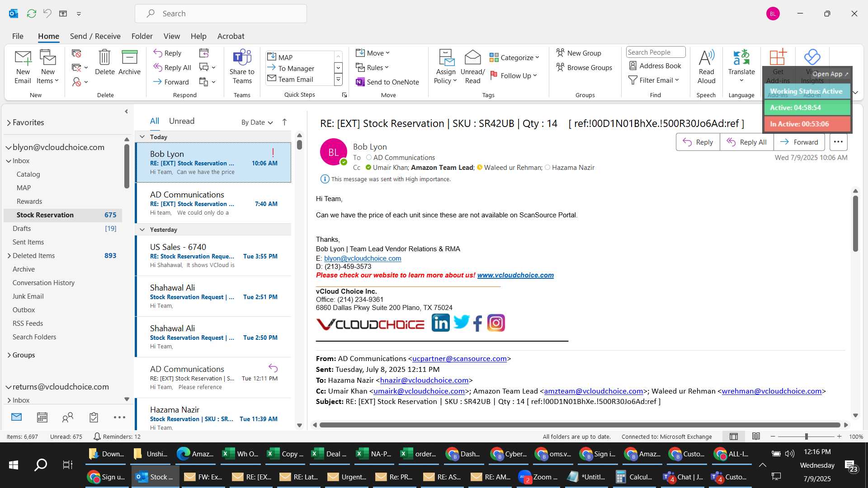
Task: Click the New Email icon in ribbon
Action: point(23,67)
